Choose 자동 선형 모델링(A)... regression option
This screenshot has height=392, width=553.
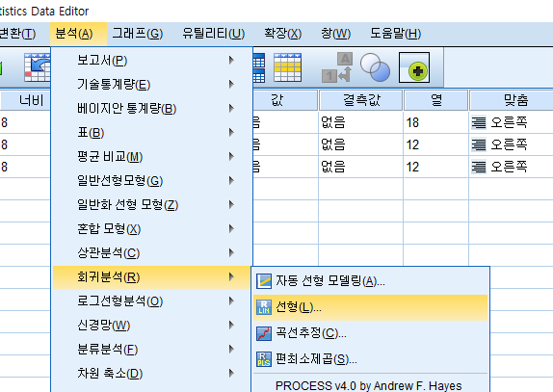tap(370, 281)
